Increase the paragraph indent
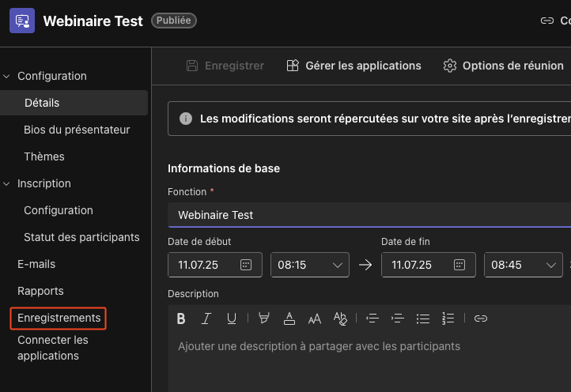This screenshot has width=571, height=392. click(x=398, y=318)
